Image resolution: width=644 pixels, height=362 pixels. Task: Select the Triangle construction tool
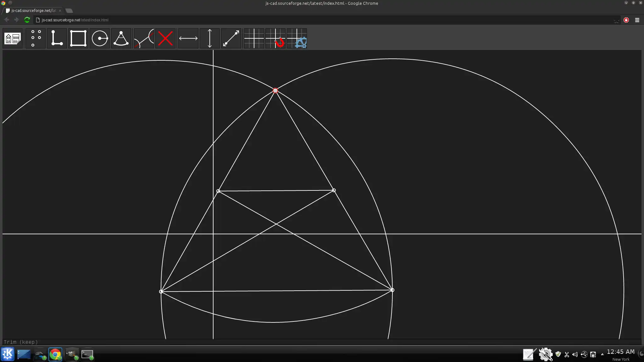[121, 38]
